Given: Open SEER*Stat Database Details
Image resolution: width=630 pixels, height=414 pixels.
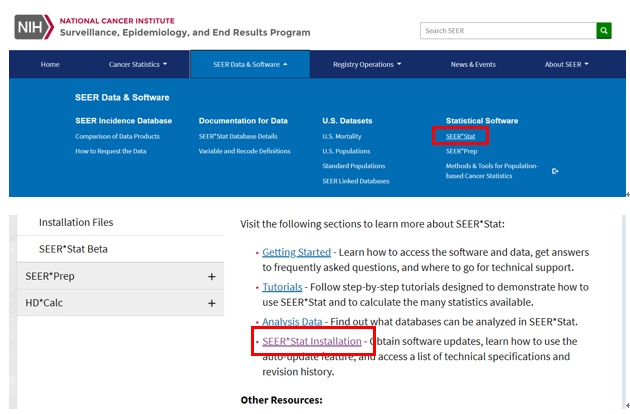Looking at the screenshot, I should (x=238, y=136).
